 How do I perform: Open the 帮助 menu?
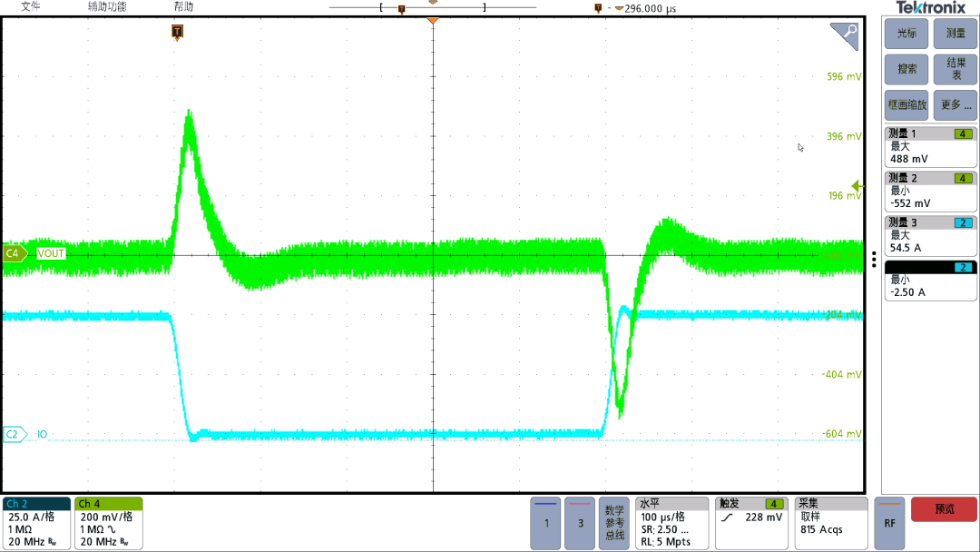183,7
